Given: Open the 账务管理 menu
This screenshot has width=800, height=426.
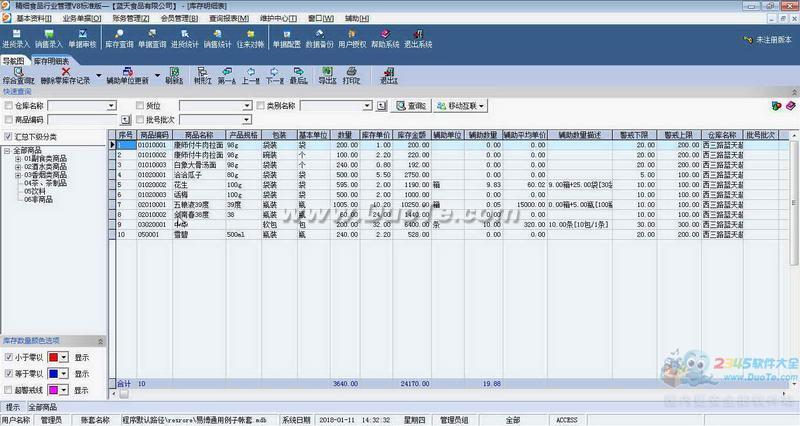Looking at the screenshot, I should click(x=131, y=18).
